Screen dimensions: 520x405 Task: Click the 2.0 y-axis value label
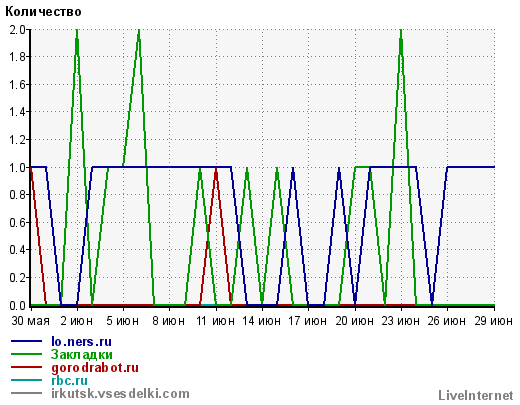(x=18, y=30)
